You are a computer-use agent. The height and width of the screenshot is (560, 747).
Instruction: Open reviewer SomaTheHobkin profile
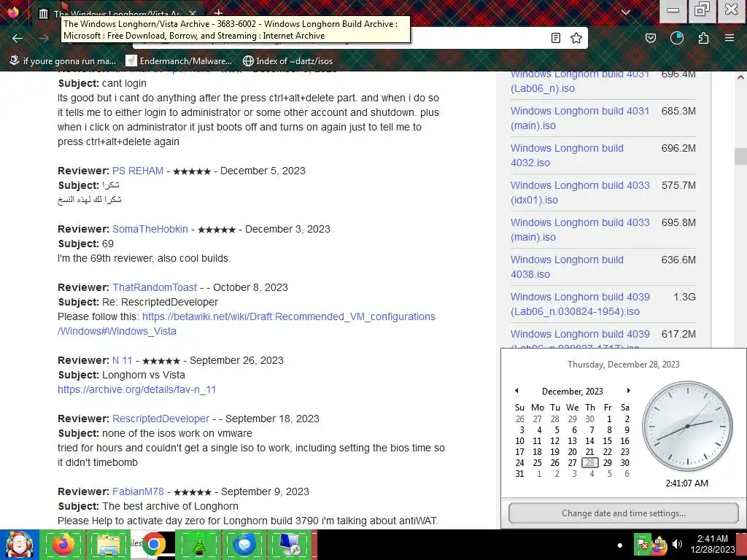pos(150,229)
